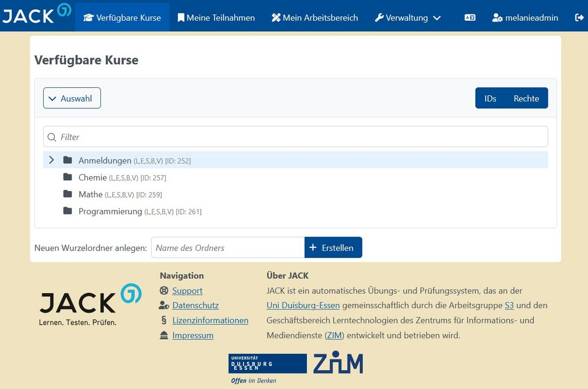Focus the Name des Ordners input

coord(228,248)
